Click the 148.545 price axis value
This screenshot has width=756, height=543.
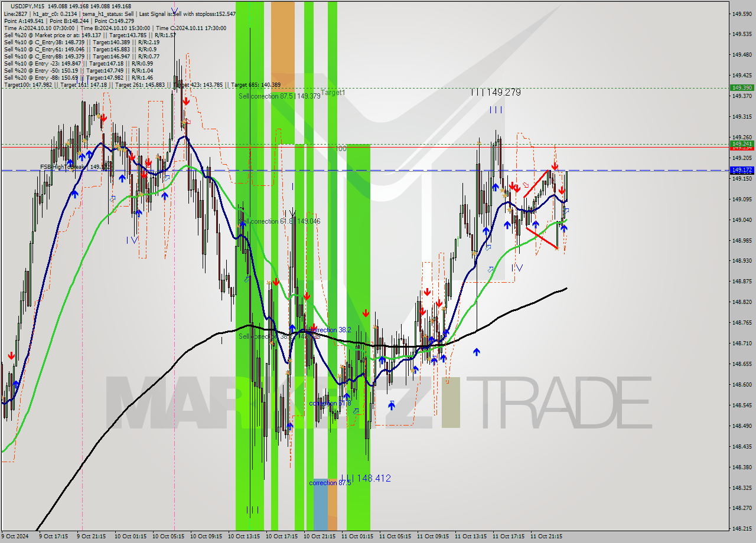[742, 405]
